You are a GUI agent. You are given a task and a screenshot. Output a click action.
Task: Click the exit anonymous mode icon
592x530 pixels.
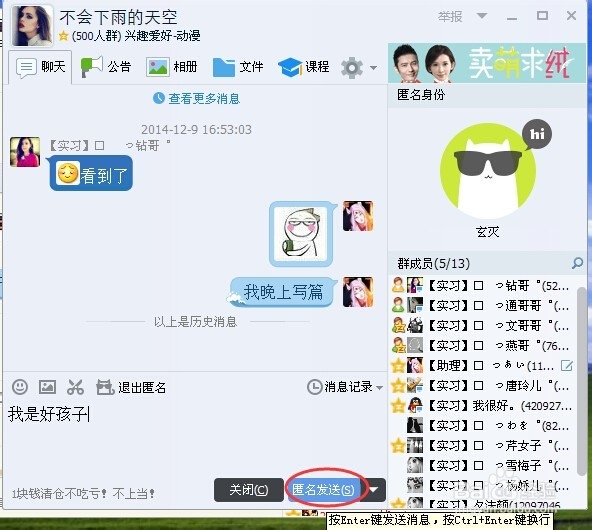[x=105, y=387]
